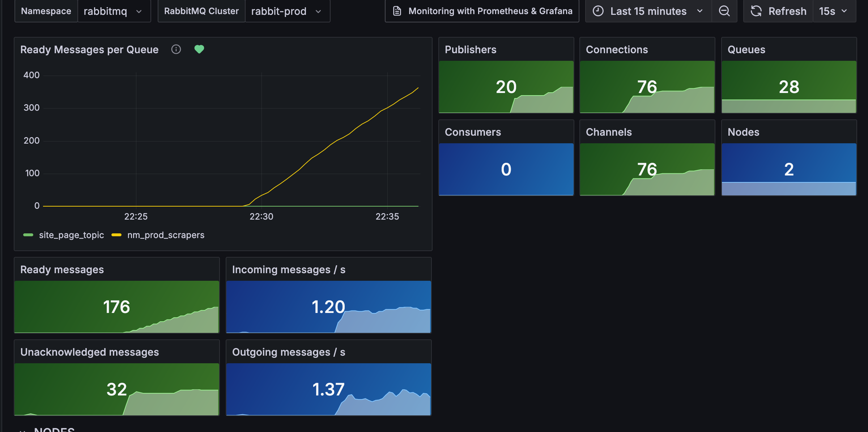The height and width of the screenshot is (432, 868).
Task: Open the Last 15 minutes time picker
Action: click(648, 11)
